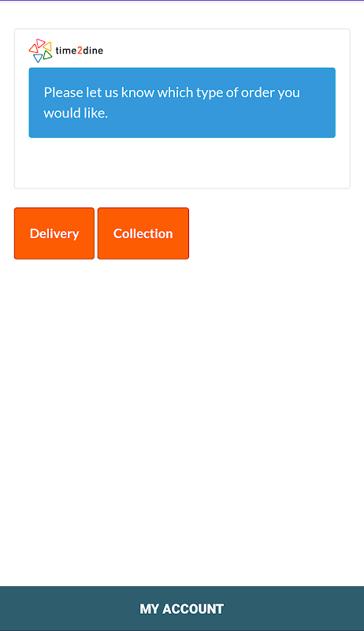
Task: Click the orange-red triangle in logo
Action: coord(33,49)
